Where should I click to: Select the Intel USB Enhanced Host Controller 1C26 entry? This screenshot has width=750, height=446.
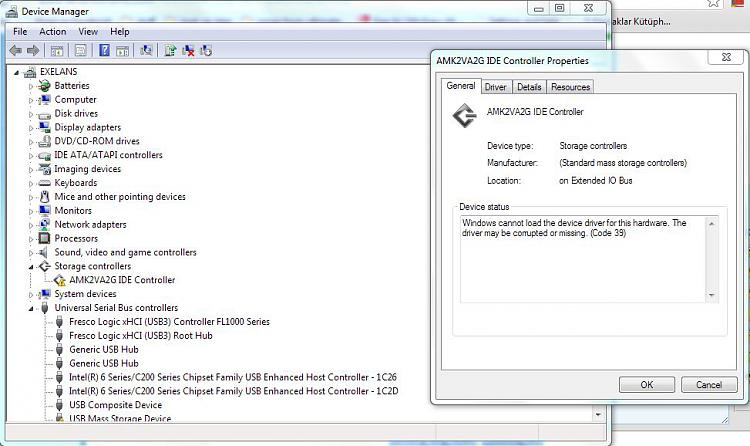[x=233, y=377]
